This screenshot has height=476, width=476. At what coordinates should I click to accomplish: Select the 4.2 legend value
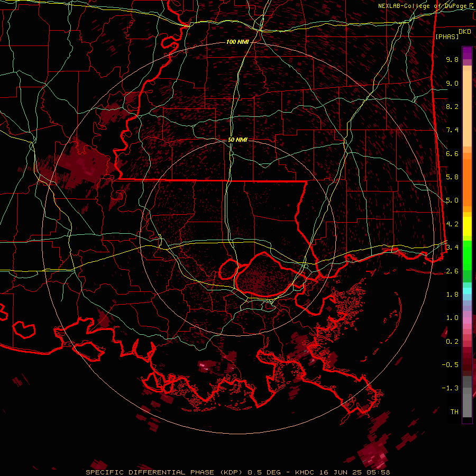point(452,224)
